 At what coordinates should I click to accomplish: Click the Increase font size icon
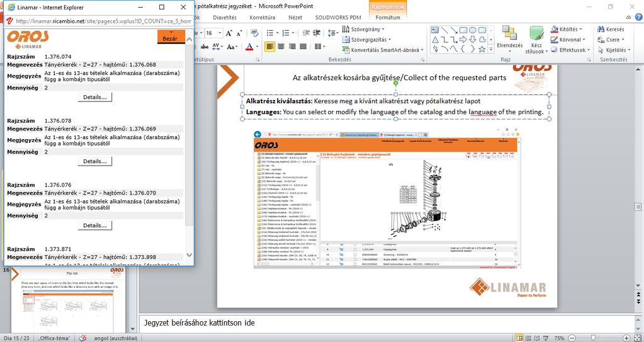click(x=229, y=33)
